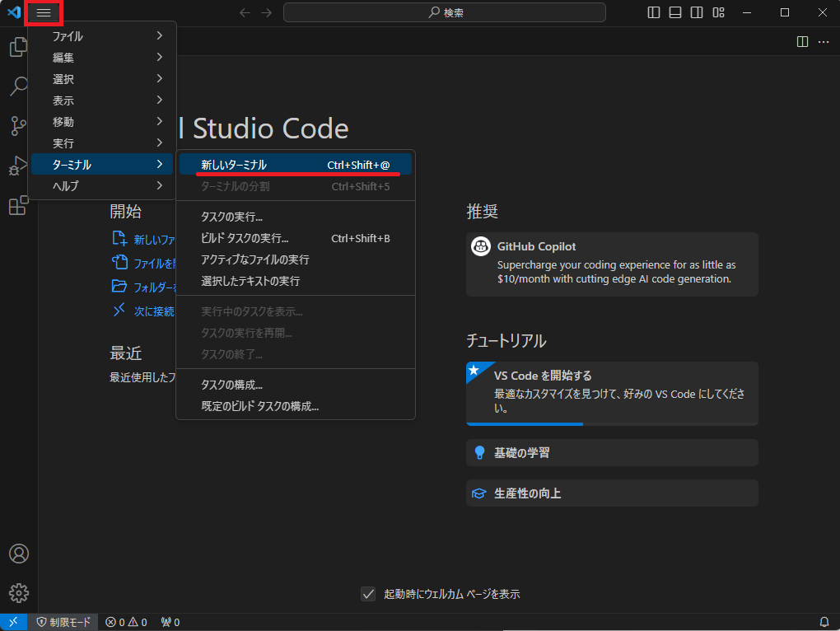Expand the 実行 menu
Screen dimensions: 840x631
coord(102,143)
